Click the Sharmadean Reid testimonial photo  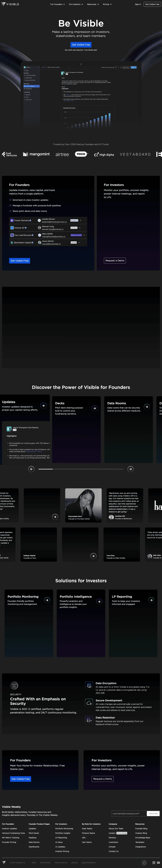pyautogui.click(x=83, y=505)
